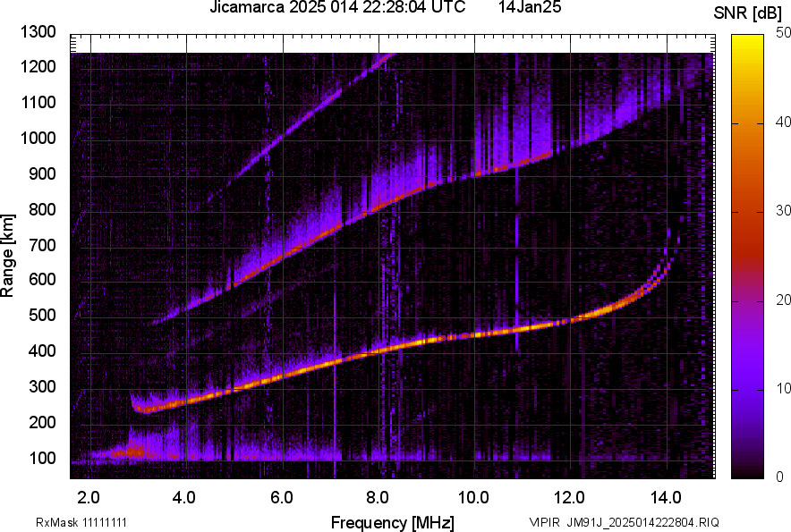The height and width of the screenshot is (532, 791).
Task: Click file name 'JM91J_2025014222804.RIQ'
Action: [x=643, y=522]
